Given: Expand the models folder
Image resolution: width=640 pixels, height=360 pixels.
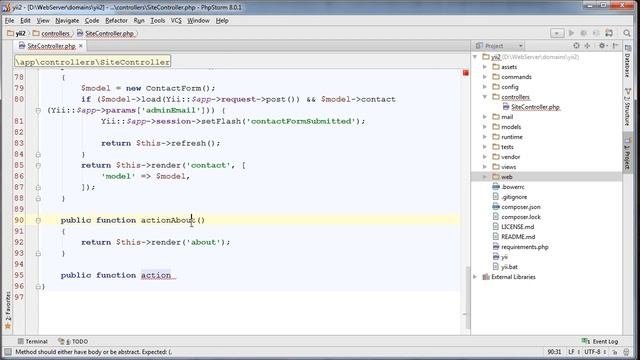Looking at the screenshot, I should [485, 127].
